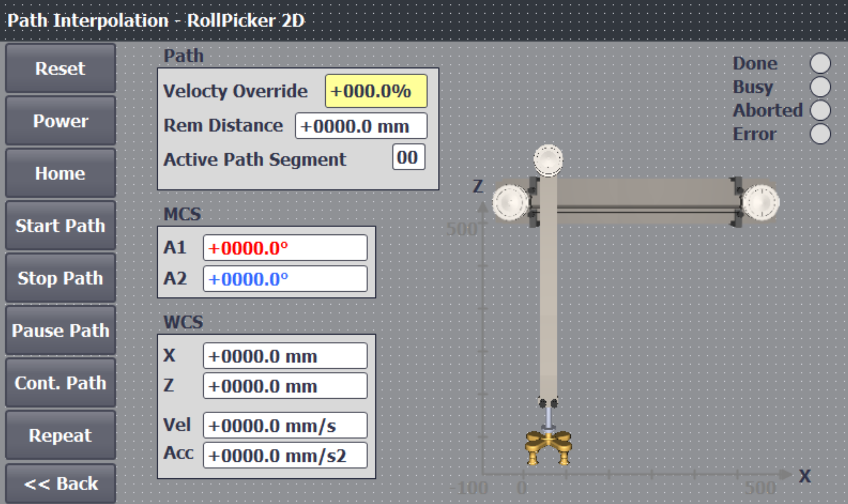Select the Rem Distance value field

(x=361, y=126)
